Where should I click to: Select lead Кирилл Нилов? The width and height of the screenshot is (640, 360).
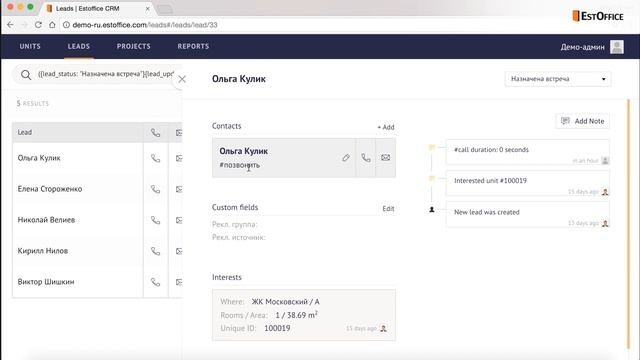(x=42, y=251)
